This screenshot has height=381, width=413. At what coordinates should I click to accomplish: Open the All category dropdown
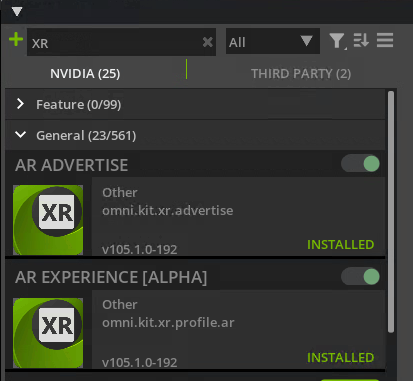pyautogui.click(x=273, y=41)
